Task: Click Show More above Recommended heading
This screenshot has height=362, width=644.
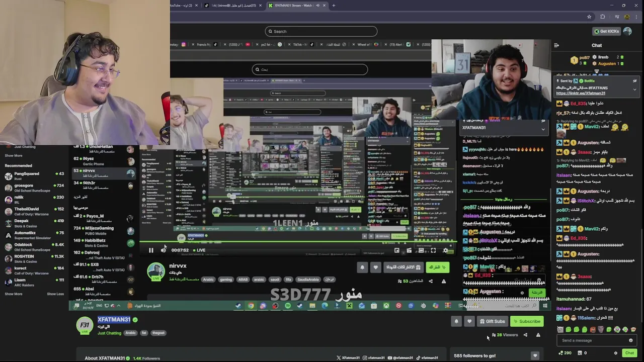Action: tap(14, 155)
